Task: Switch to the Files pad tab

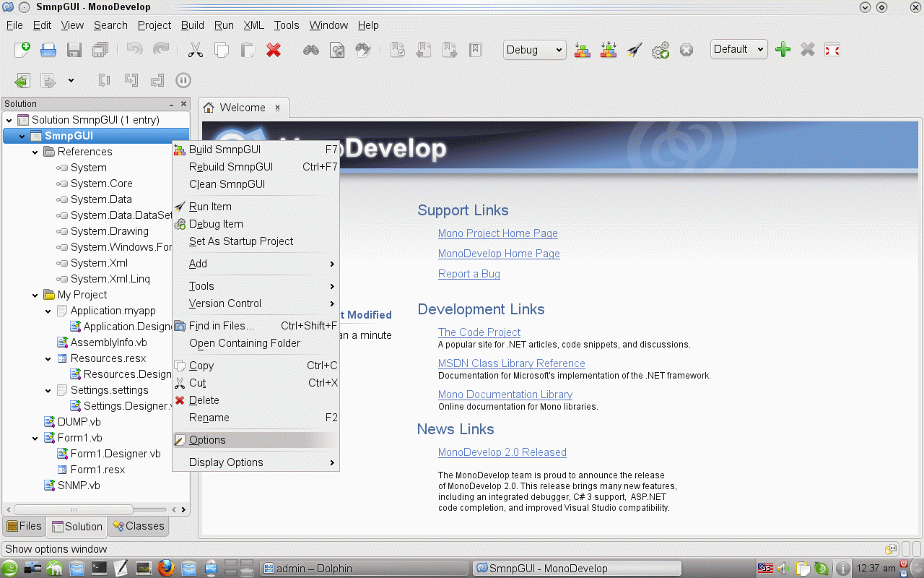Action: click(25, 526)
